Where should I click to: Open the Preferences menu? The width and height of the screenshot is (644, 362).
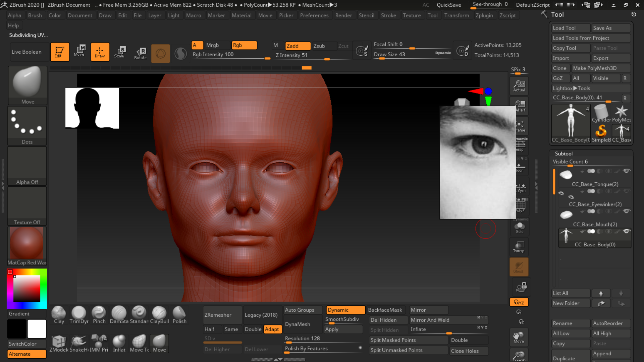314,15
